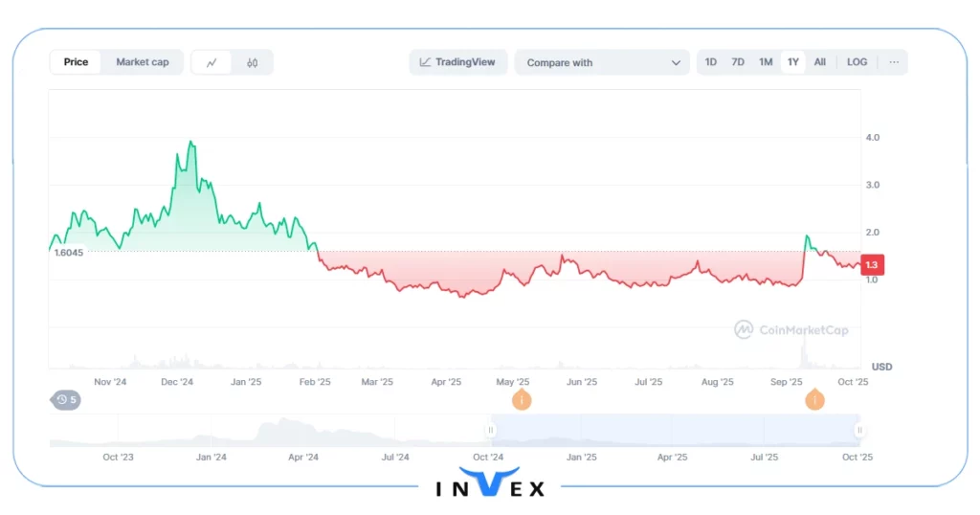980x515 pixels.
Task: Click the CoinMarketCap watermark logo
Action: [x=791, y=330]
